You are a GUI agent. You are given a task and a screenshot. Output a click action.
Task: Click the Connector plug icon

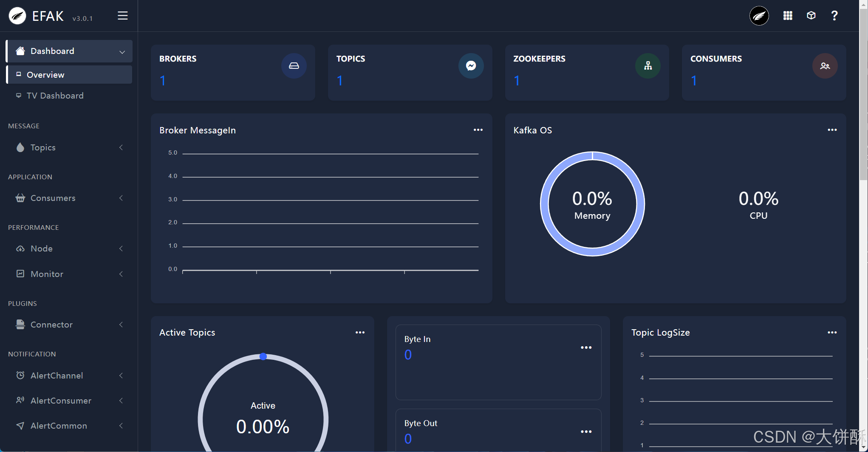[x=20, y=325]
